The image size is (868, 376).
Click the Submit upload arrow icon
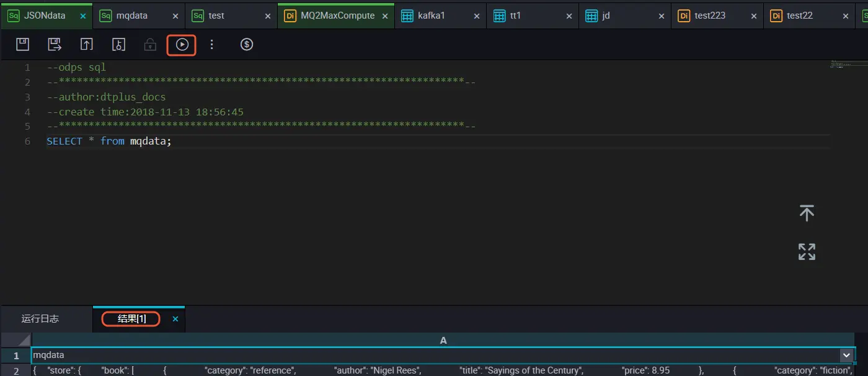coord(87,44)
